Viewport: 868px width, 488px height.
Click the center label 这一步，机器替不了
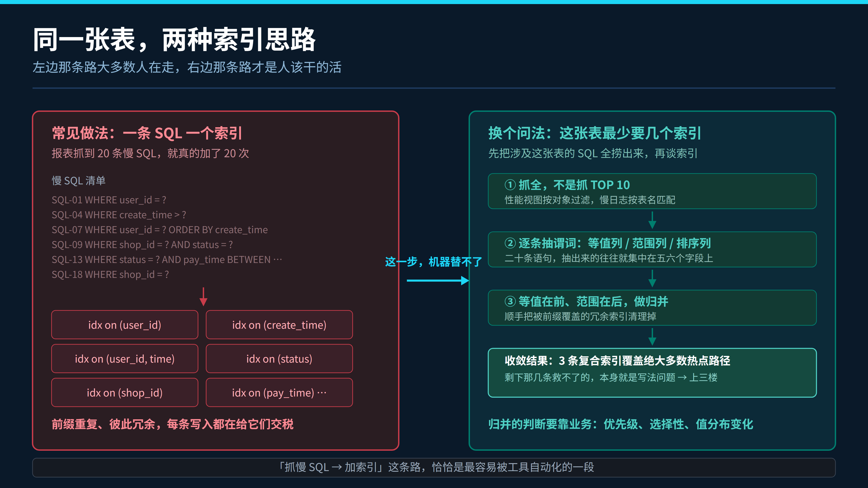pos(434,262)
